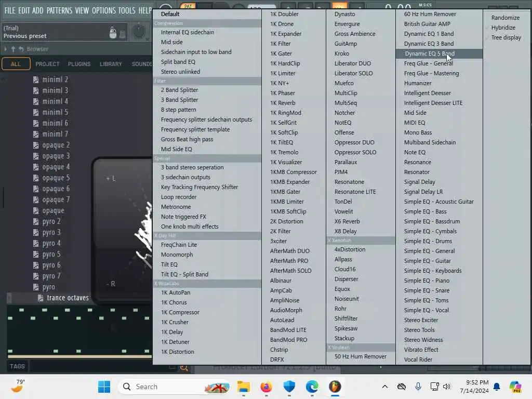Click the browser up-folder arrow icon

[x=13, y=49]
